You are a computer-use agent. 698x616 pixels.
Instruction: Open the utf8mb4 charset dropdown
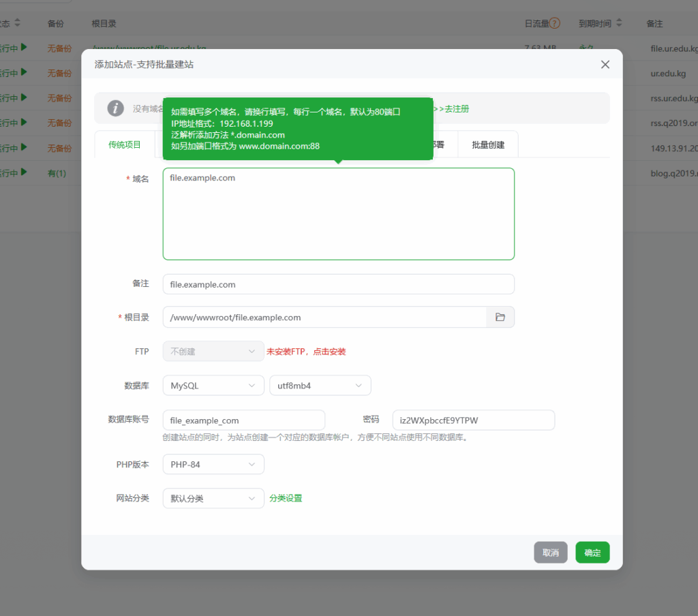pos(320,386)
